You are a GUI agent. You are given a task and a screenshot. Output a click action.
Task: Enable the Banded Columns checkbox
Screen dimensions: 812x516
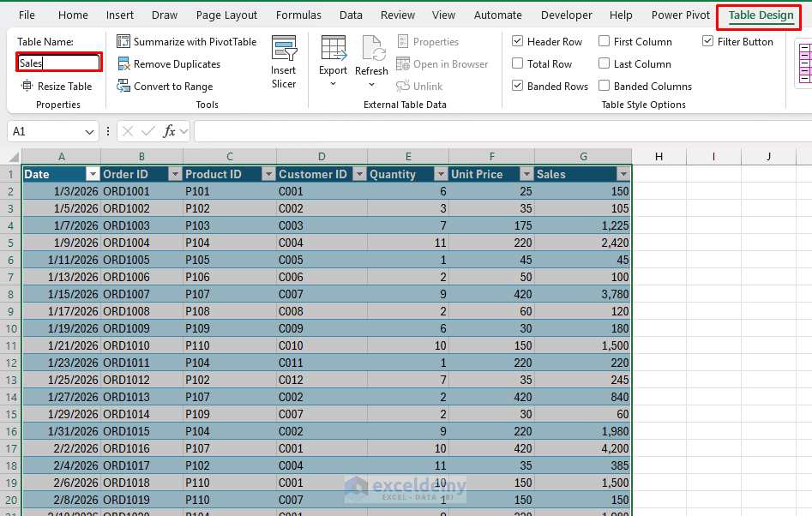[604, 86]
